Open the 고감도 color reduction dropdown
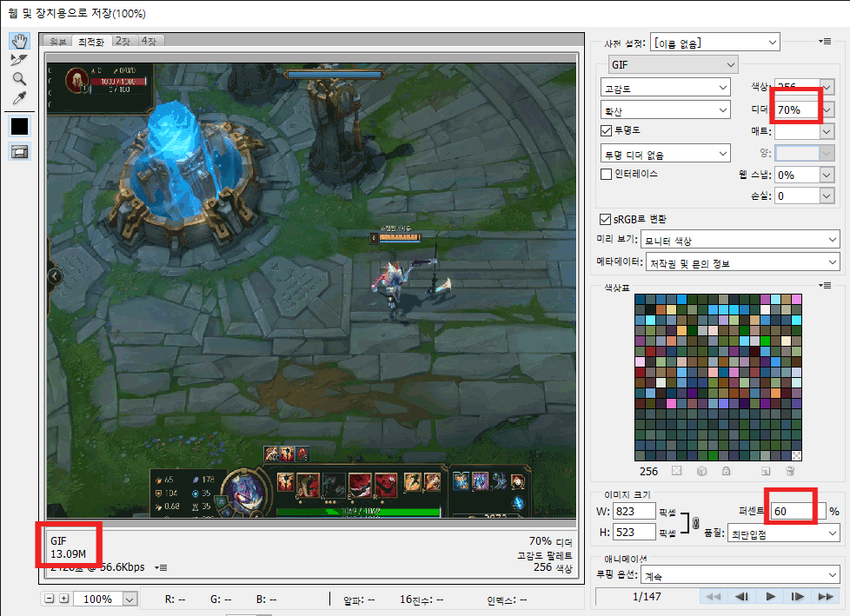Image resolution: width=850 pixels, height=616 pixels. coord(665,88)
